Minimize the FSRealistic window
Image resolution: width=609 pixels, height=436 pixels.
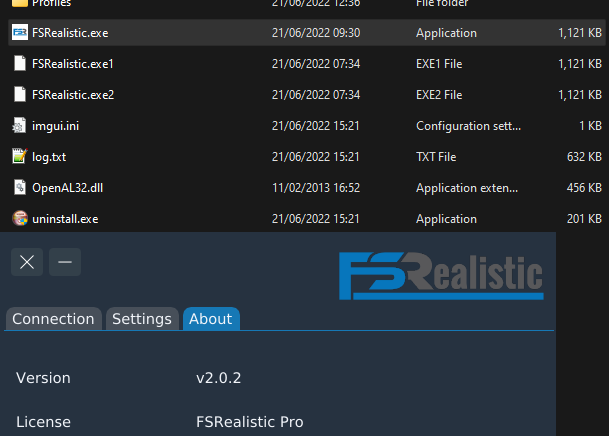click(65, 262)
